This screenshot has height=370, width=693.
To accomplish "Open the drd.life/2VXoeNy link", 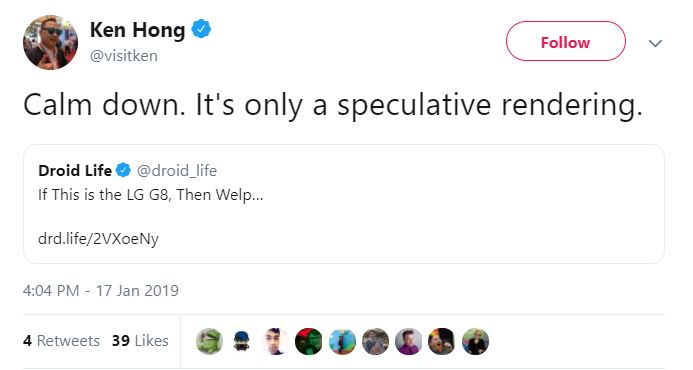I will [99, 239].
